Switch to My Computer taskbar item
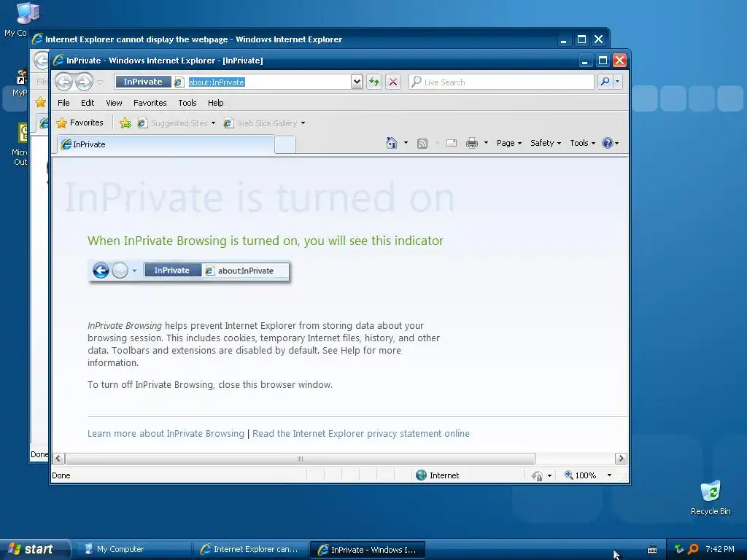The height and width of the screenshot is (560, 747). click(x=133, y=549)
